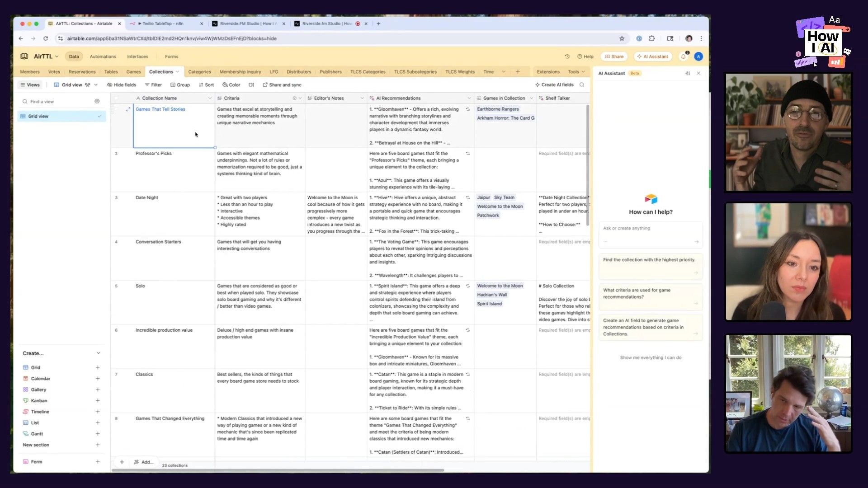Open a new browser tab
The height and width of the screenshot is (488, 868).
tap(378, 23)
